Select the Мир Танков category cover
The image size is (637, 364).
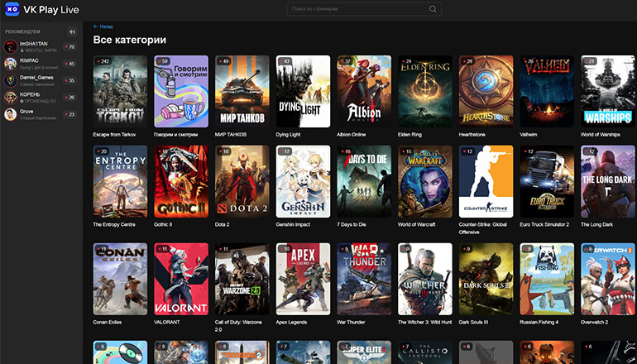(242, 91)
